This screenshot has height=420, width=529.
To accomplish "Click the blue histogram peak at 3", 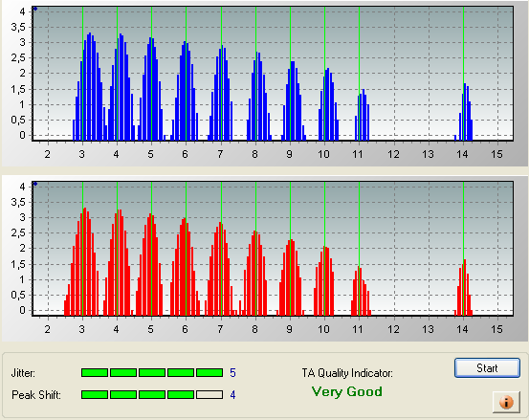I will click(89, 87).
